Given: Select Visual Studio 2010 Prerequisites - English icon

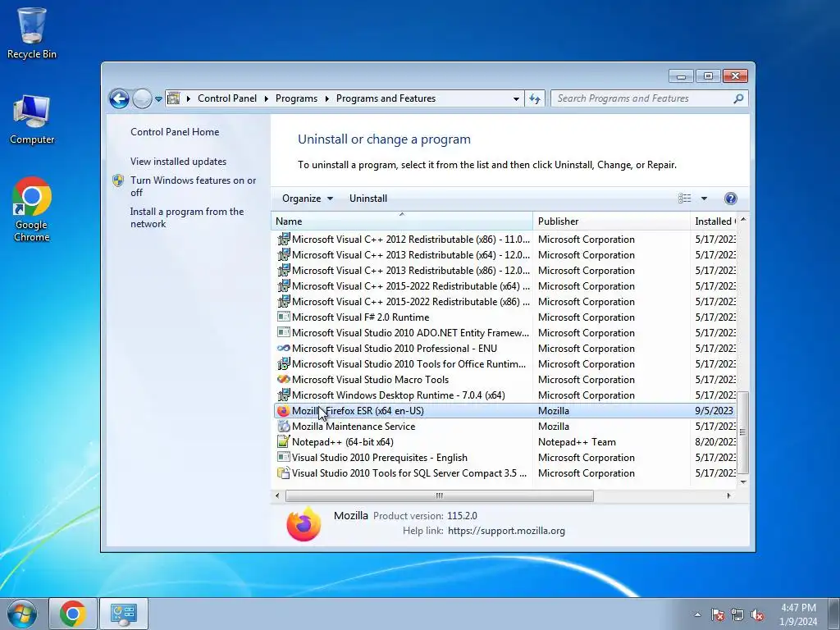Looking at the screenshot, I should coord(283,458).
